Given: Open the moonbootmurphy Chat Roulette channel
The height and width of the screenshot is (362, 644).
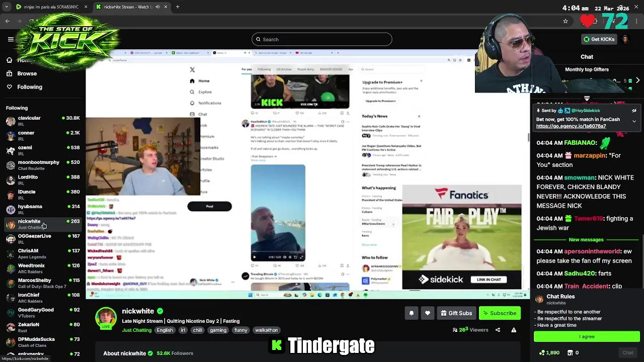Looking at the screenshot, I should tap(42, 165).
